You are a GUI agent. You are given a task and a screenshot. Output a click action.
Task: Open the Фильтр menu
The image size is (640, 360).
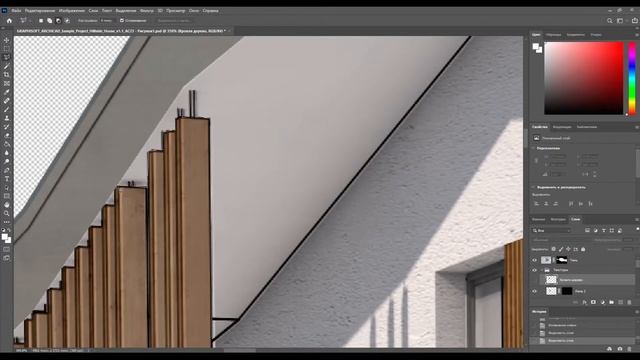147,11
